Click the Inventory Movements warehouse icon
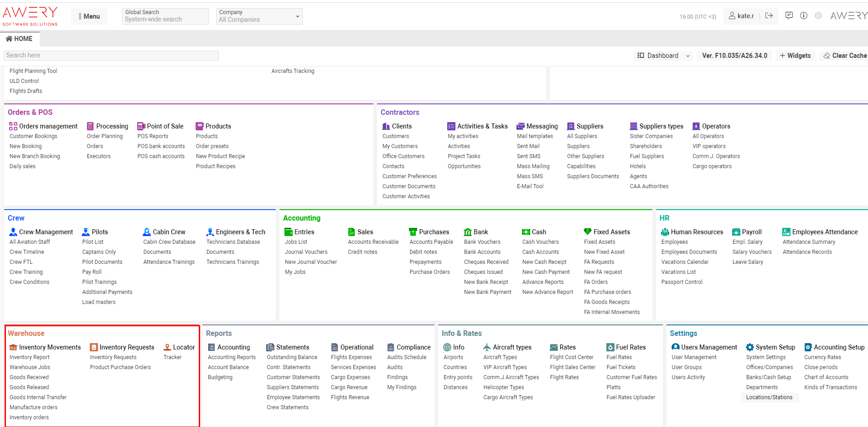The image size is (868, 427). [13, 347]
